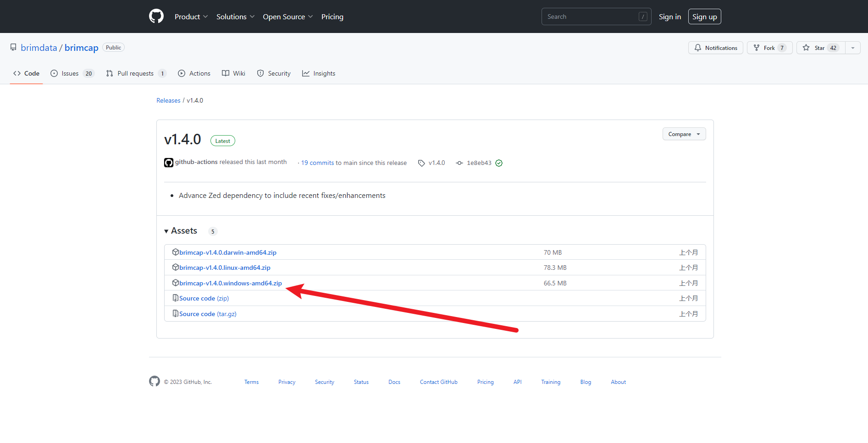Click the footer GitHub logo
The width and height of the screenshot is (868, 443).
pos(155,381)
